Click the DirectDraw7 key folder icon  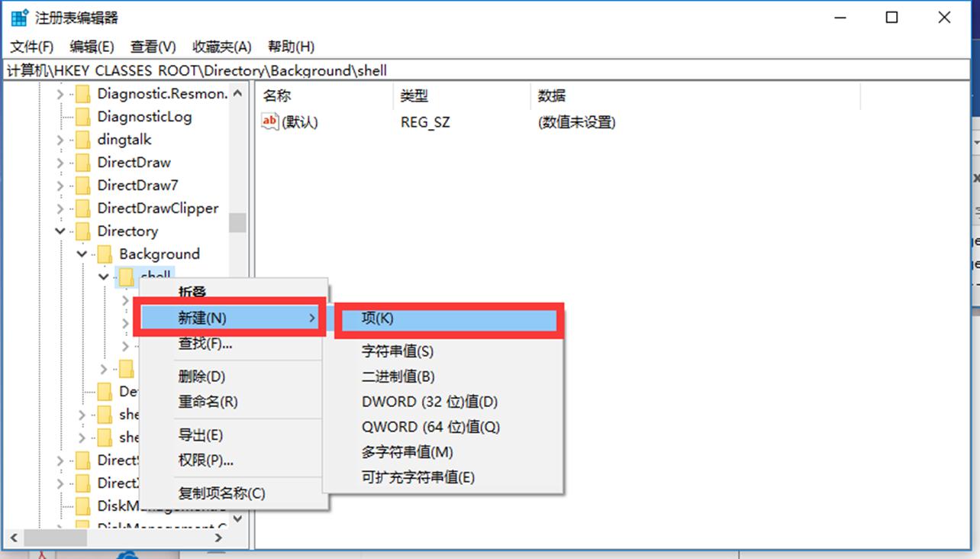pos(84,185)
